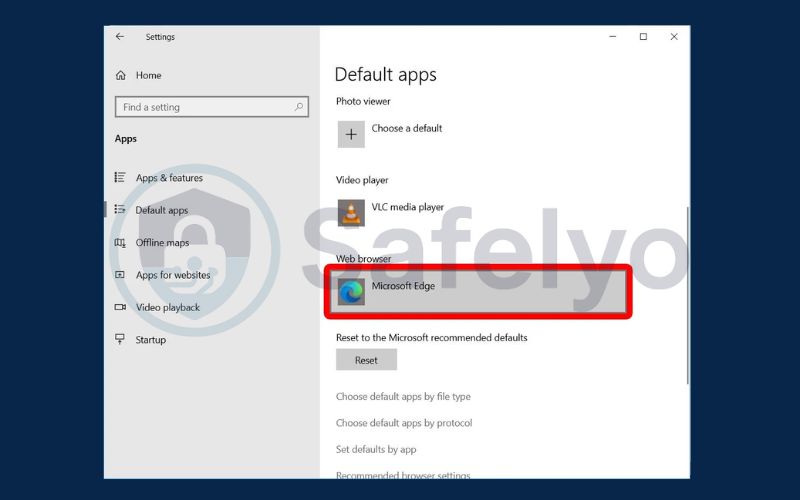Open Startup settings page
The image size is (800, 500).
pos(151,340)
